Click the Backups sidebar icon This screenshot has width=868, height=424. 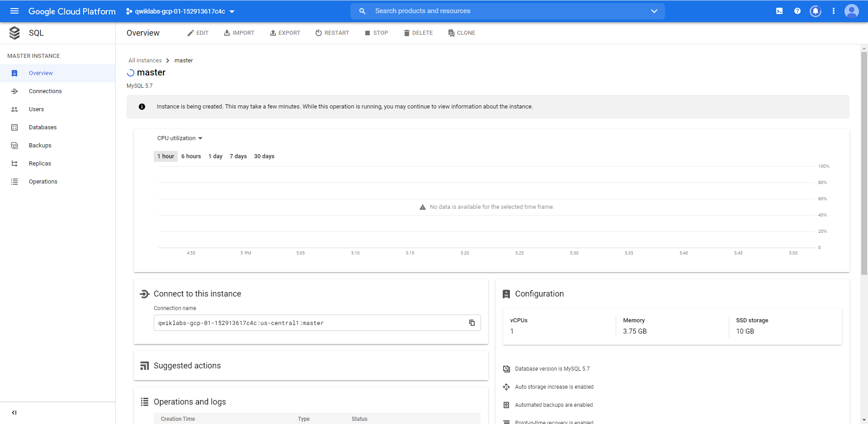[14, 146]
